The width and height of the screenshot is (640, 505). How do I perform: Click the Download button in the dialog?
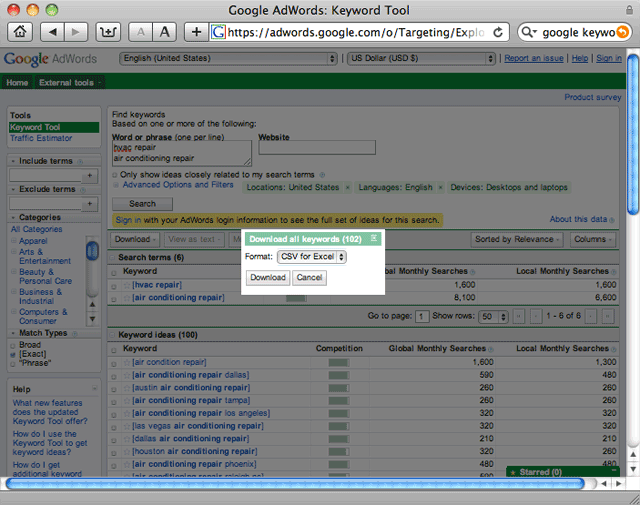coord(268,278)
